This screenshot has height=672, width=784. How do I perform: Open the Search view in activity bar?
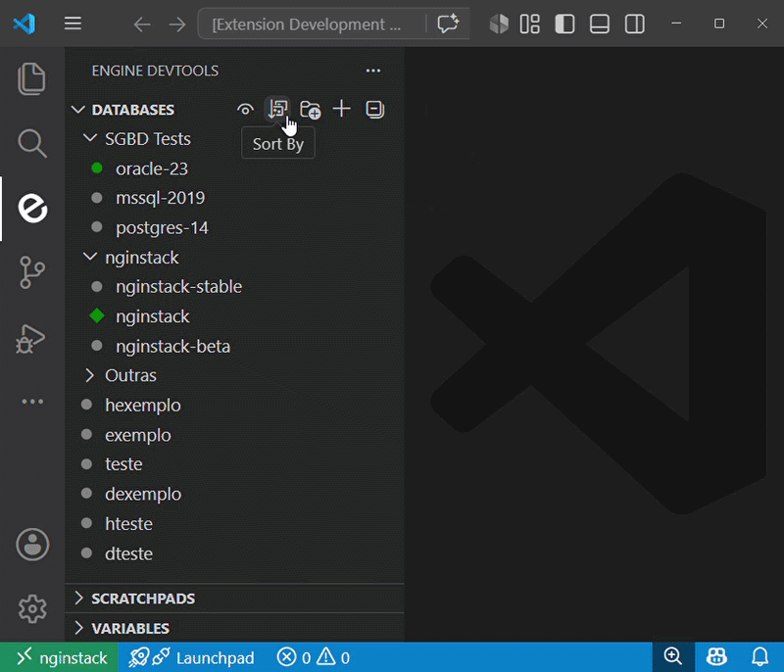pyautogui.click(x=32, y=143)
